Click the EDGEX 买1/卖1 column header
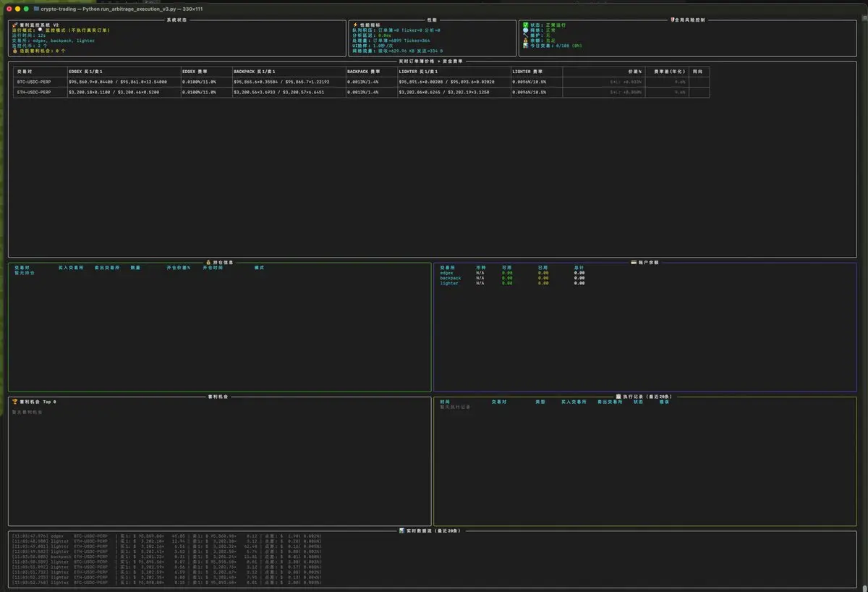 coord(86,72)
